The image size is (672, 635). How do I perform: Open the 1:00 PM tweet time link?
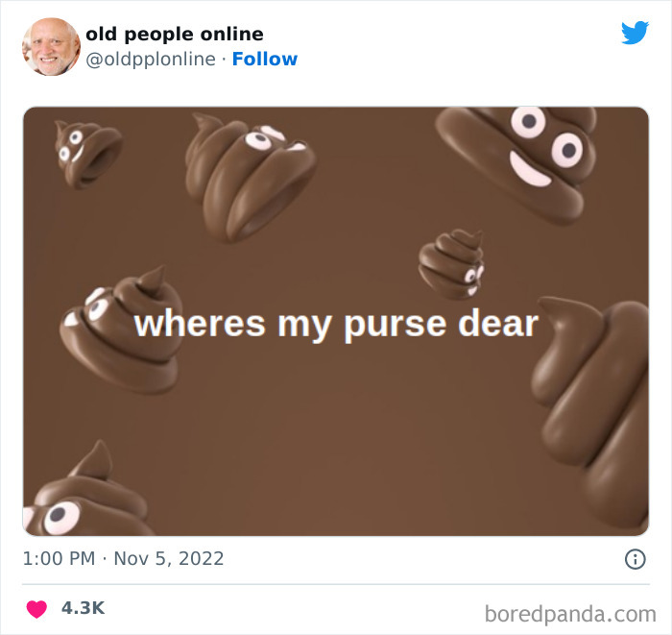tap(59, 559)
